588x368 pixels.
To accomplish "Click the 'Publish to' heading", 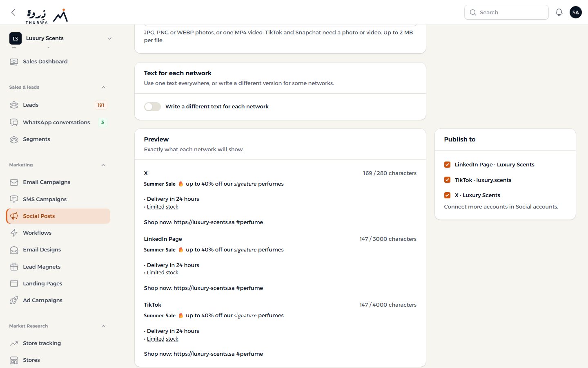I will pyautogui.click(x=460, y=139).
